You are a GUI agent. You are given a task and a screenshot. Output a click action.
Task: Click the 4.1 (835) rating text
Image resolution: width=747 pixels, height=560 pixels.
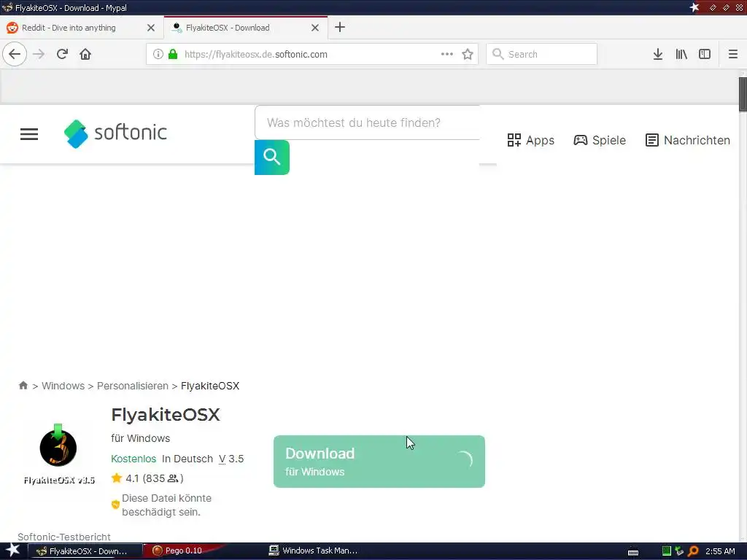pos(155,478)
